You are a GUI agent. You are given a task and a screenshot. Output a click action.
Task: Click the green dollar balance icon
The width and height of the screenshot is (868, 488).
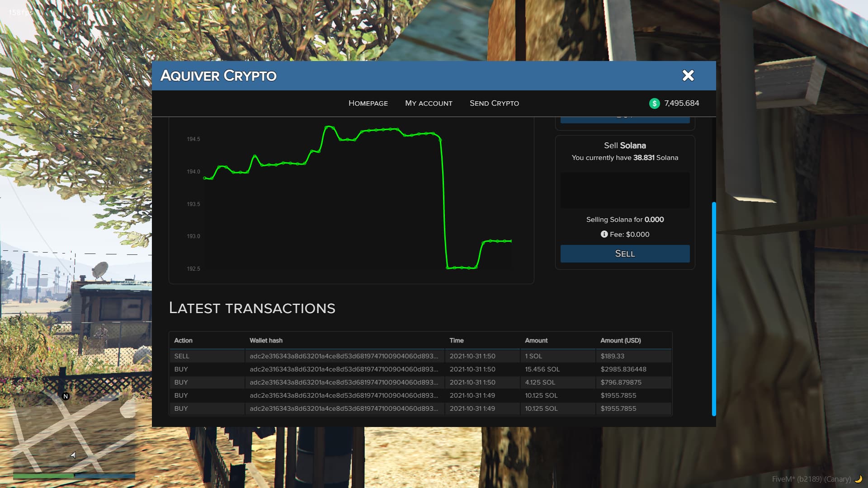click(x=654, y=103)
